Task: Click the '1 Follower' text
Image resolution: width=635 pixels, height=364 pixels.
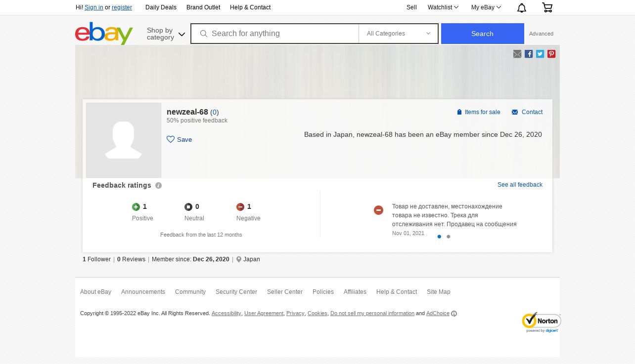Action: 96,259
